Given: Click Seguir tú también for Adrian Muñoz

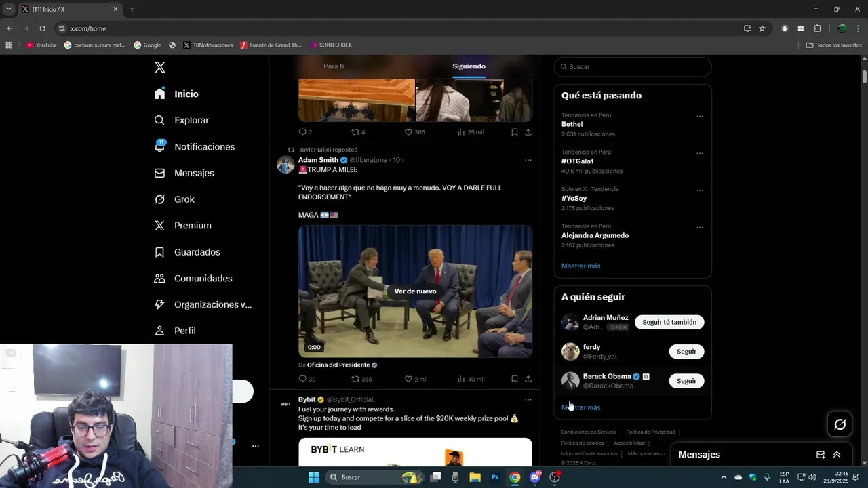Looking at the screenshot, I should [669, 323].
